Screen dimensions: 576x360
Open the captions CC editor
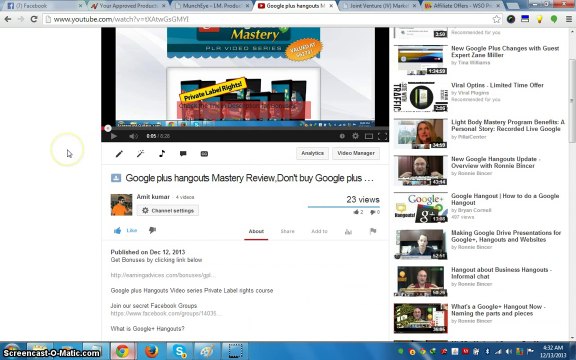pos(204,154)
